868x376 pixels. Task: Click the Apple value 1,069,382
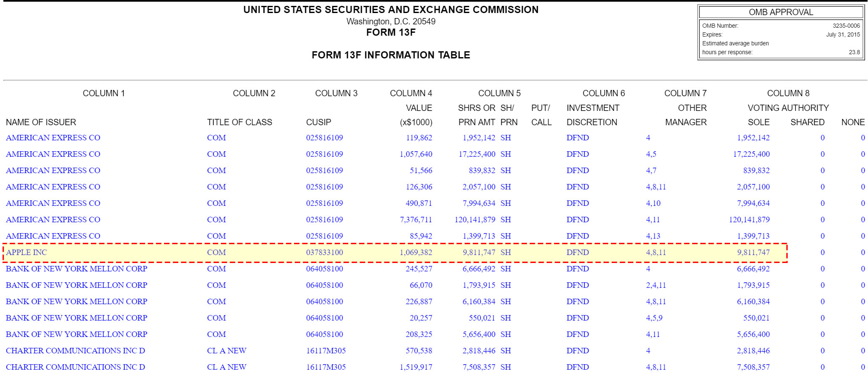point(415,252)
